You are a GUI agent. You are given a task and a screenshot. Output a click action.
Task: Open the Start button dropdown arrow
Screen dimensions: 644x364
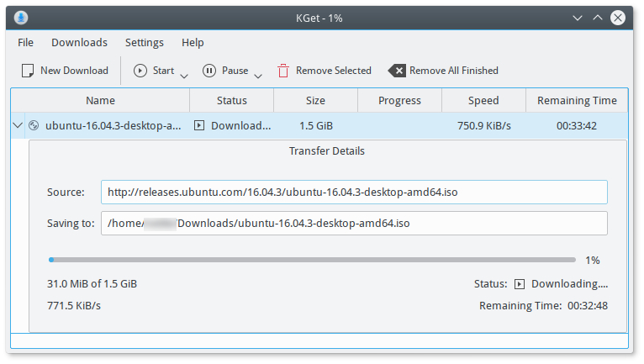click(184, 75)
